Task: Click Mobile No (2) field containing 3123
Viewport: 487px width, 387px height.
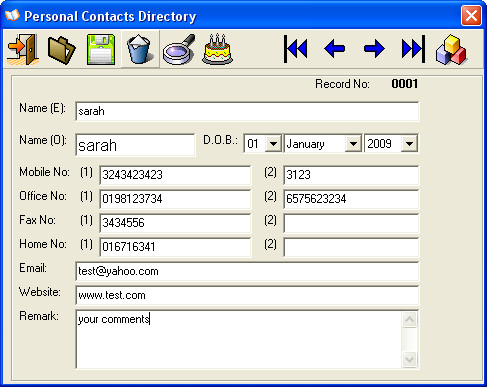Action: pos(351,175)
